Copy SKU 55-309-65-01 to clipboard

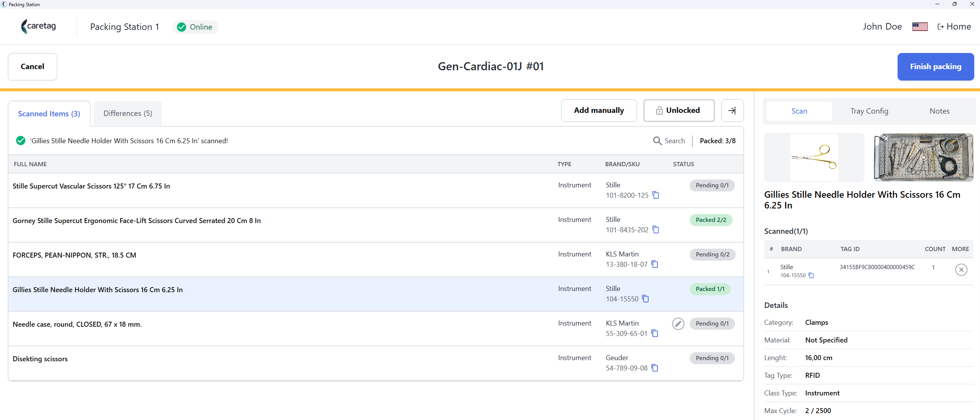point(655,334)
